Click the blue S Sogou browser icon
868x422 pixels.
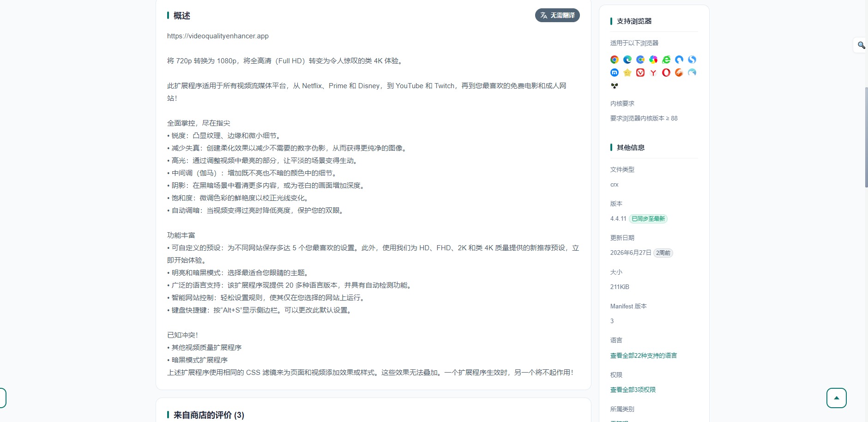pos(692,60)
